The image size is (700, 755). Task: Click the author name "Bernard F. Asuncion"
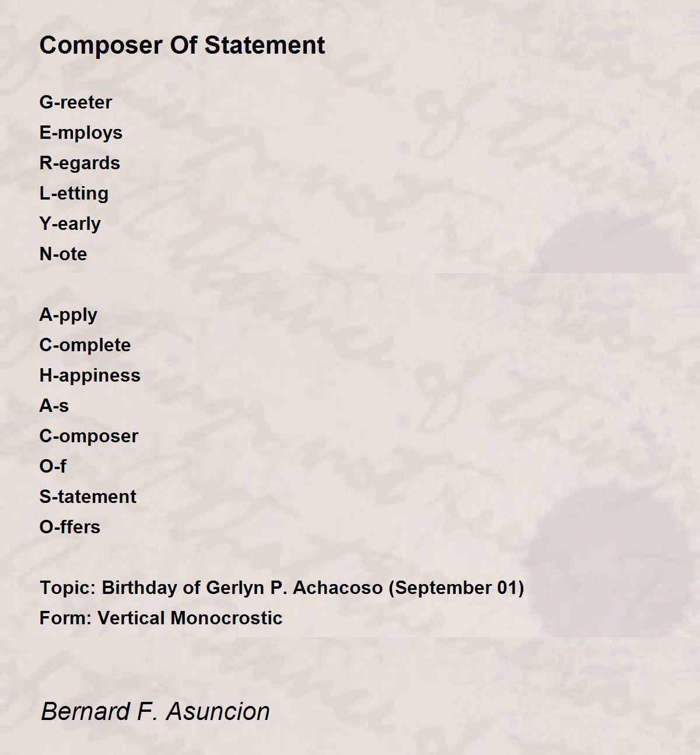pos(155,712)
